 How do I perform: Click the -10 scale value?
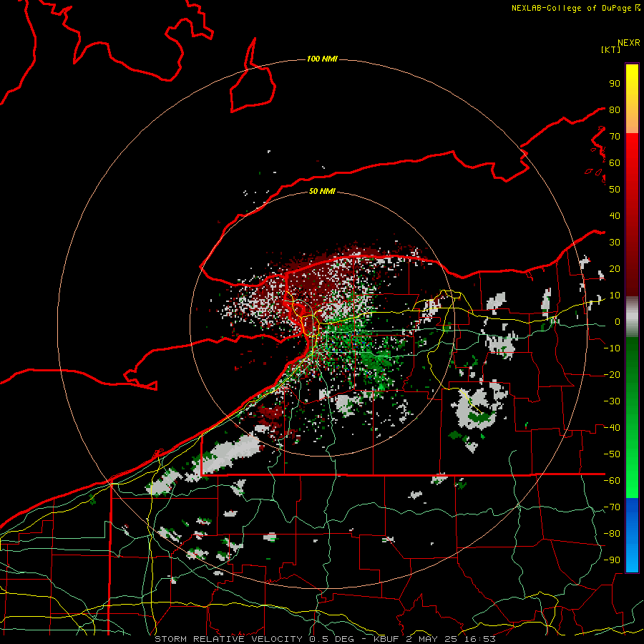612,348
